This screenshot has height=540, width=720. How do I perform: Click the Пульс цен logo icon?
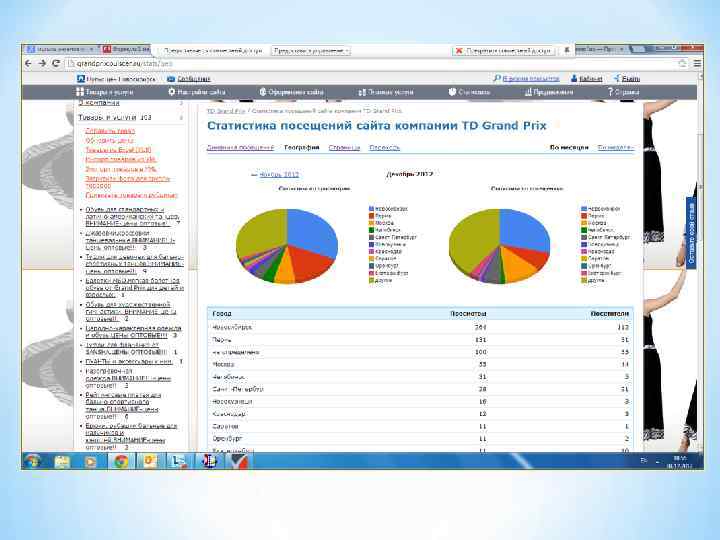coord(81,79)
